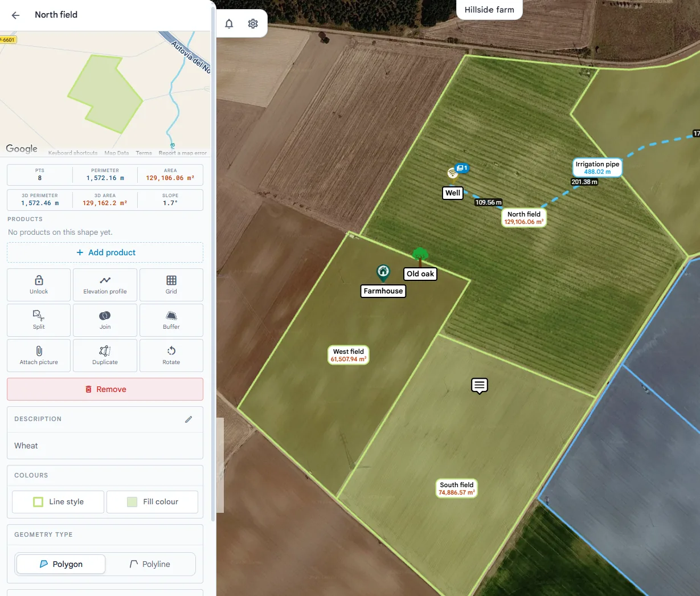Remove the North field shape
700x596 pixels.
105,389
